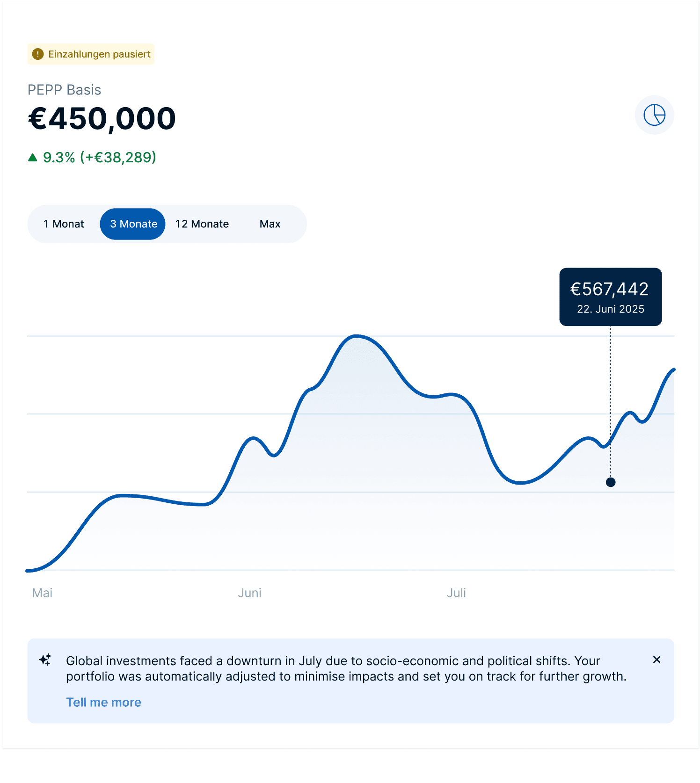The height and width of the screenshot is (783, 700).
Task: Dismiss the insight banner with X
Action: point(656,660)
